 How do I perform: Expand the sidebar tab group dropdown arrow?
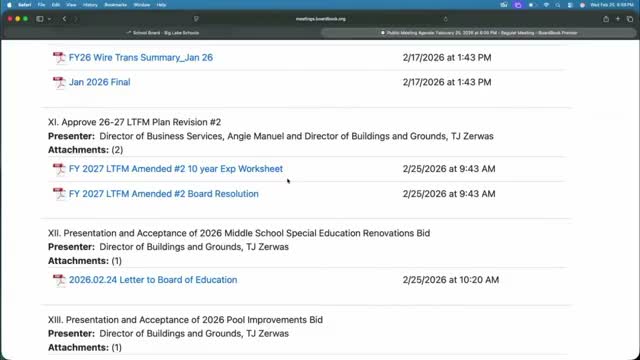(49, 19)
